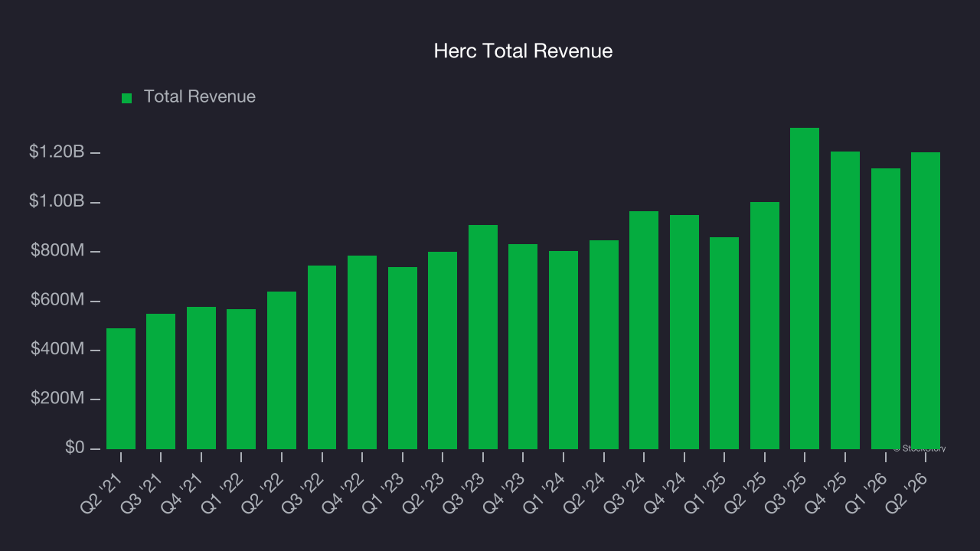Pick the Q1 '22 revenue bar

[x=241, y=379]
